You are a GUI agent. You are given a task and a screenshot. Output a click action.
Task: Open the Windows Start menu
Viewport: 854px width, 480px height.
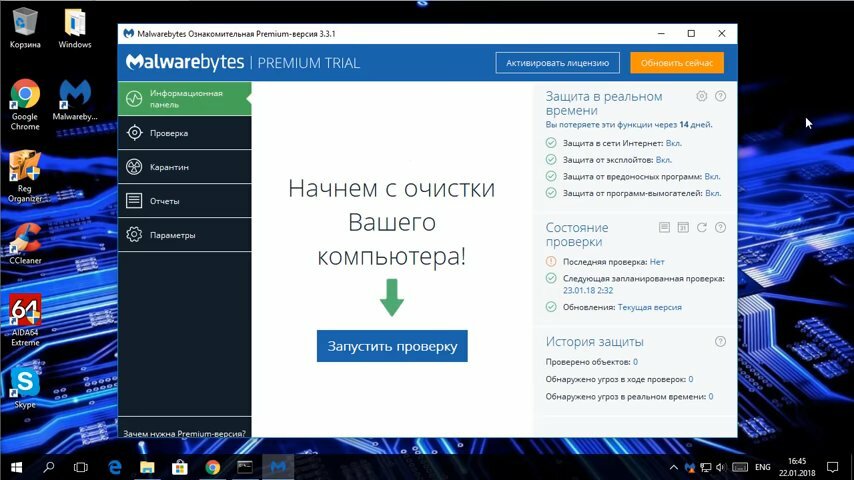[16, 467]
